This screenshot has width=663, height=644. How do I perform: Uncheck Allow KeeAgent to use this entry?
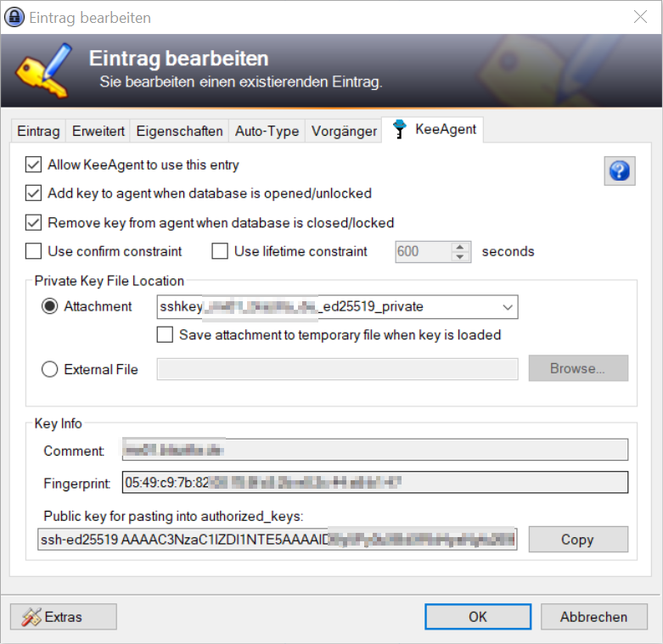(34, 165)
